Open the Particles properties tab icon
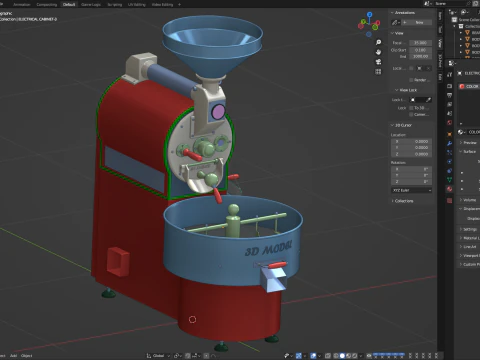This screenshot has height=360, width=480. 449,152
